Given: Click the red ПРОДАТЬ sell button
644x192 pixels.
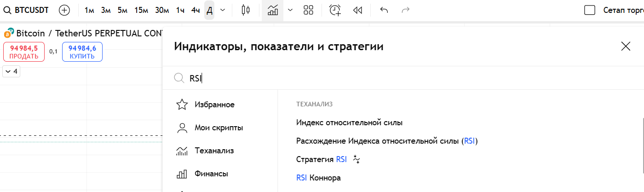Looking at the screenshot, I should coord(24,52).
